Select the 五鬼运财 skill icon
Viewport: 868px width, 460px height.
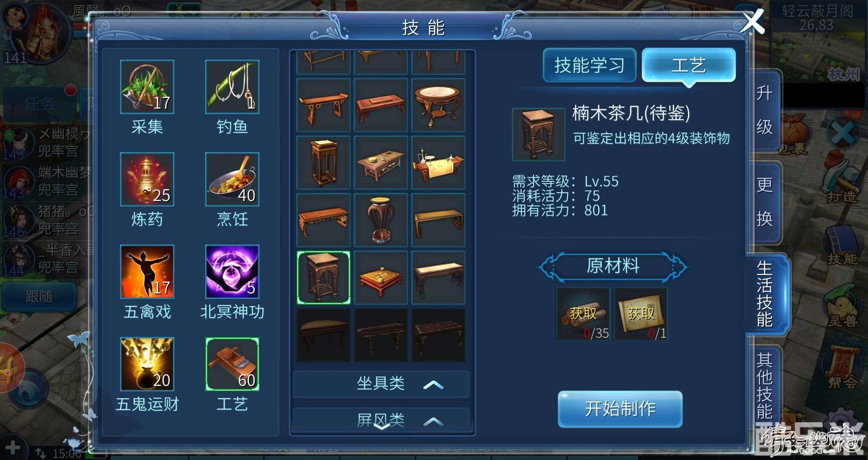point(147,364)
